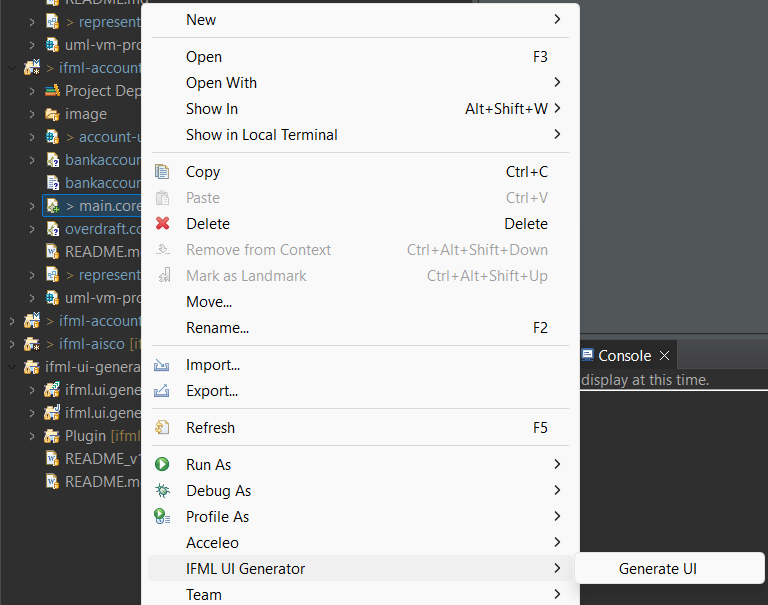768x605 pixels.
Task: Click the Plugin folder icon
Action: click(52, 436)
